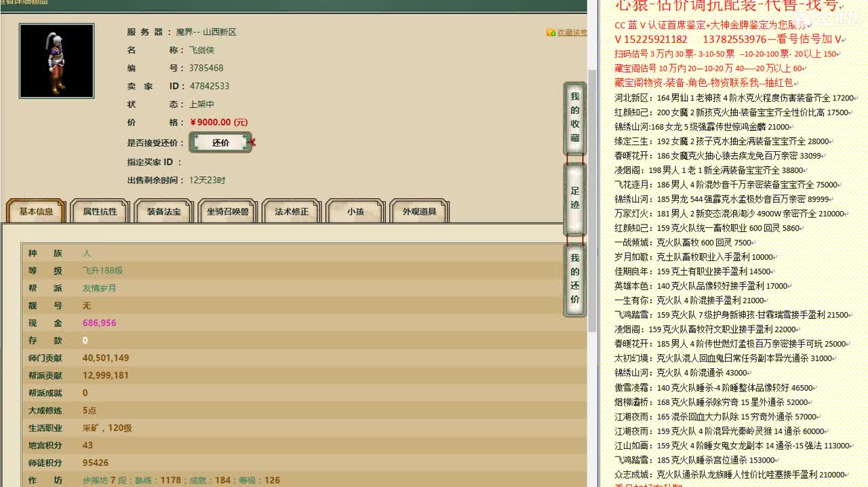Open the 我的还价 side panel button
The image size is (868, 487).
(575, 279)
